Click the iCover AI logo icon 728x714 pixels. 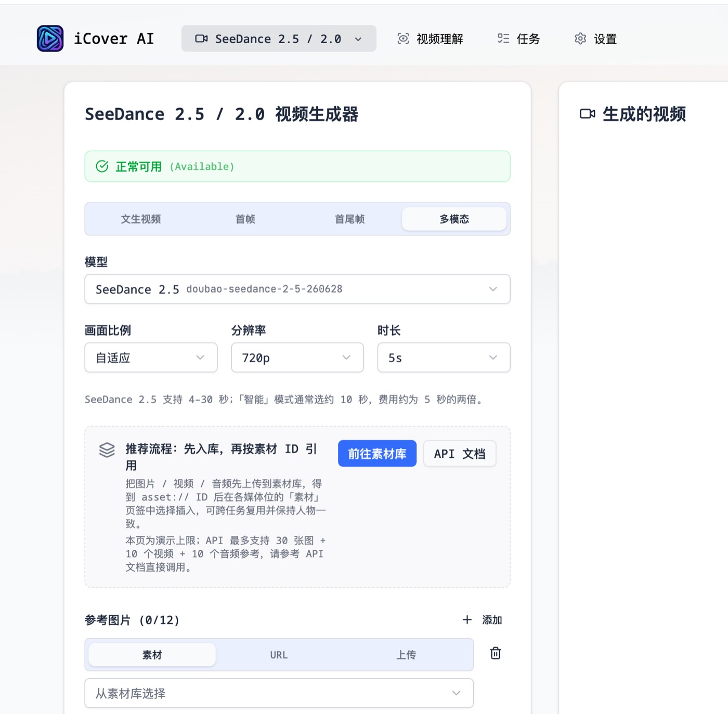click(x=50, y=38)
